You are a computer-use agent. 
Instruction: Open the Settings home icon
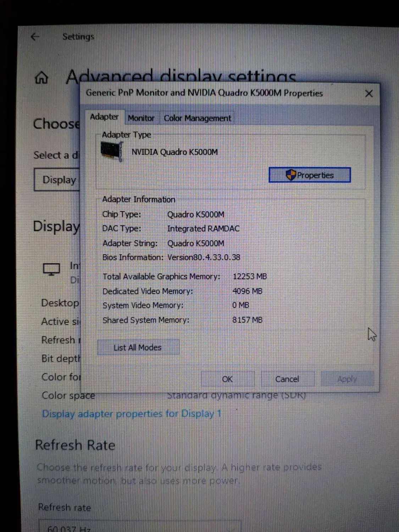(x=41, y=77)
